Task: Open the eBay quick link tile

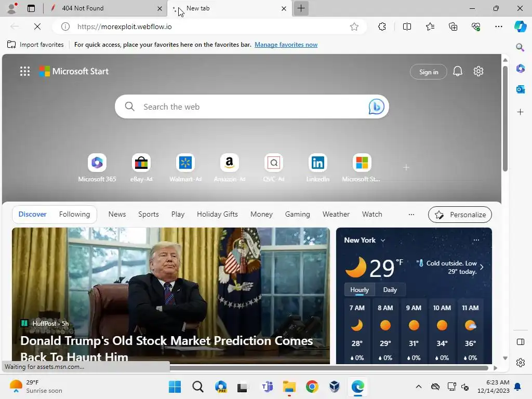Action: click(141, 168)
